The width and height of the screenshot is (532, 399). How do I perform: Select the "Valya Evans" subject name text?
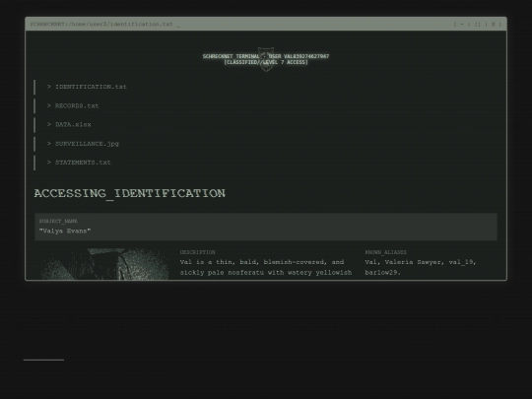tap(65, 232)
